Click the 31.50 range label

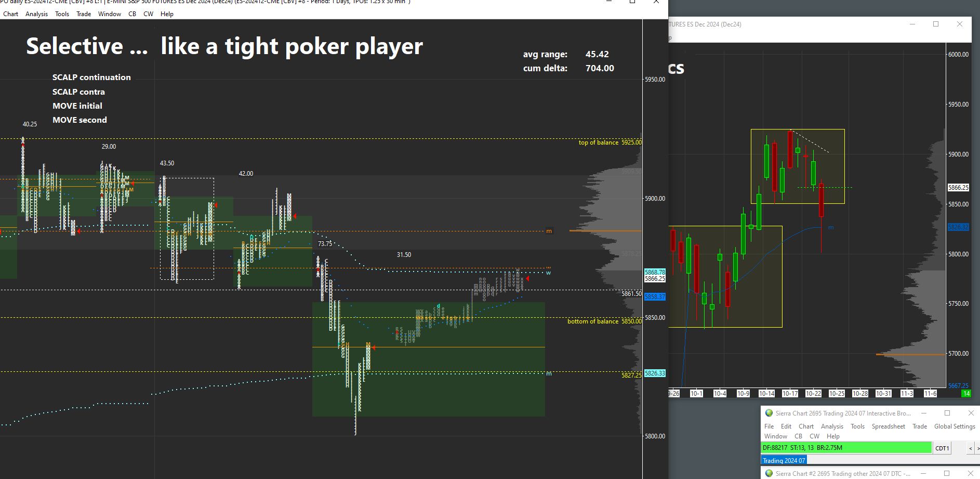pos(404,255)
